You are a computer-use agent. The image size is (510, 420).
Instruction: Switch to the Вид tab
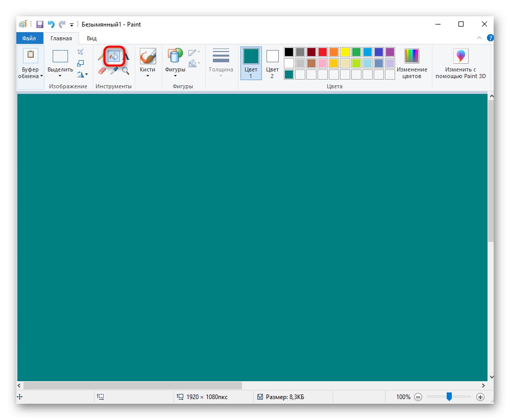coord(91,38)
